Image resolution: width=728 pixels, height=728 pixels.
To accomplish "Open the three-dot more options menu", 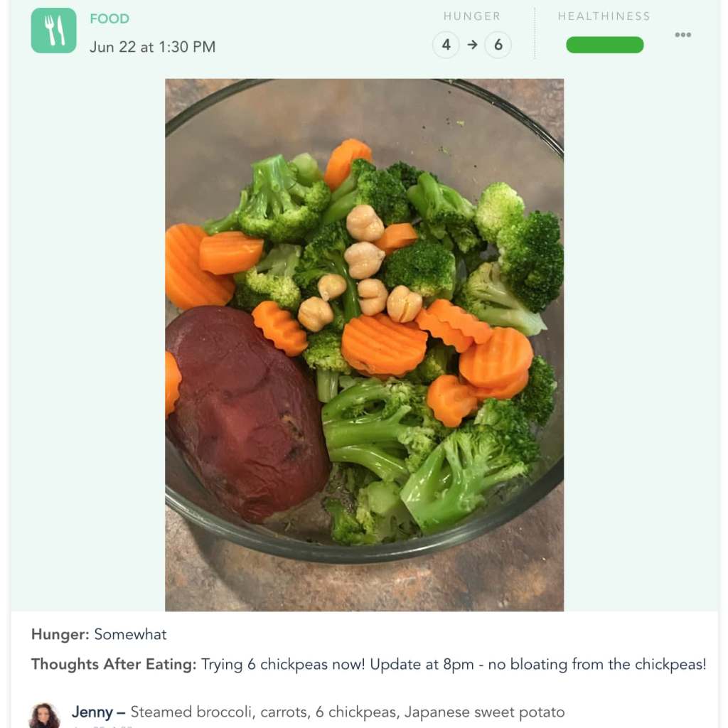I will coord(682,35).
